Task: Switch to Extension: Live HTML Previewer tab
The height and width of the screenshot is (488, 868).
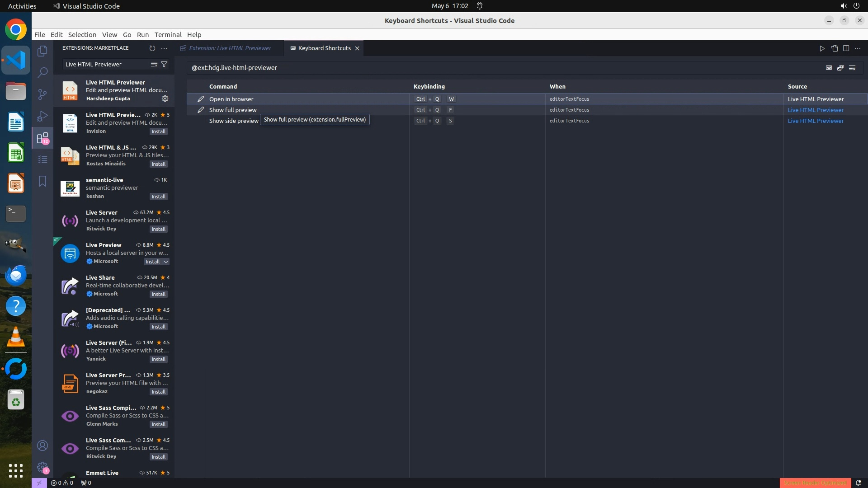Action: 230,48
